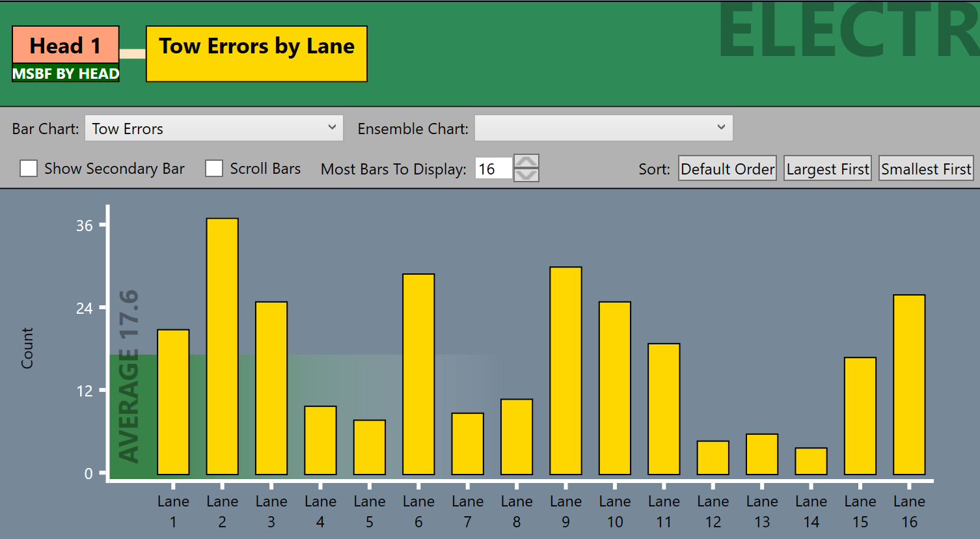Sort bars by Default Order

tap(727, 169)
